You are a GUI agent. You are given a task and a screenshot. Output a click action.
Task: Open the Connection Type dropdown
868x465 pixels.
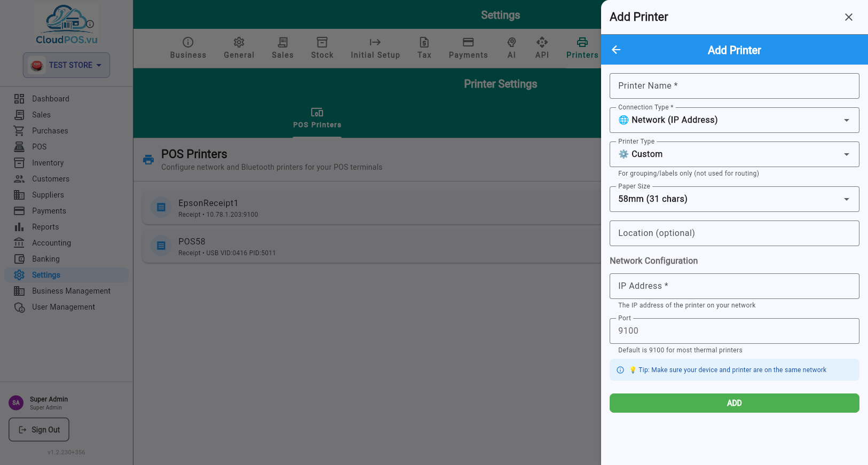[735, 120]
